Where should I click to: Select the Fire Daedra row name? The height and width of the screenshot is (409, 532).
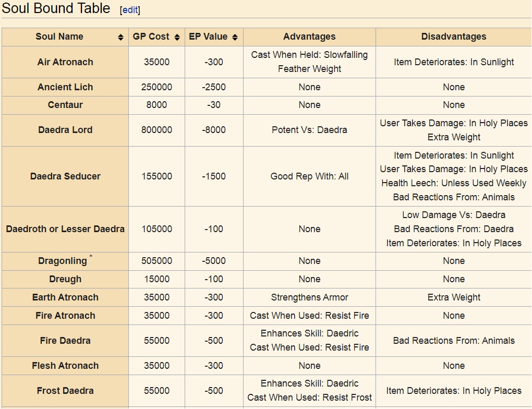point(65,341)
